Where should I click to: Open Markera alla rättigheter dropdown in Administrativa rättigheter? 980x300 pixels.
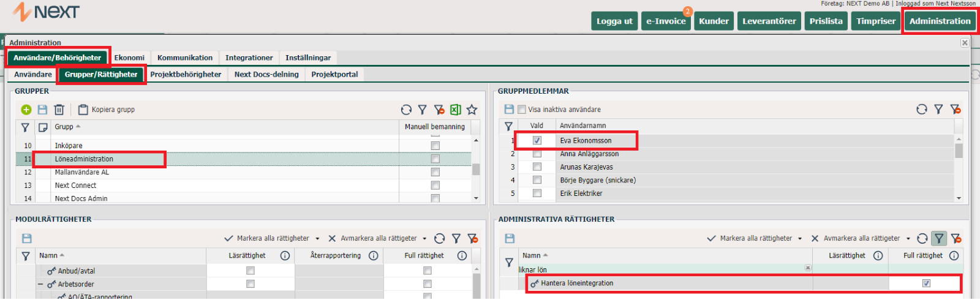coord(800,239)
